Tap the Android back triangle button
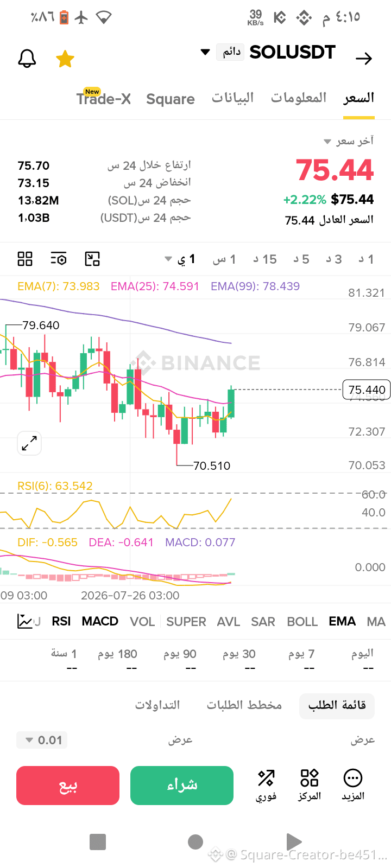 pos(294,842)
